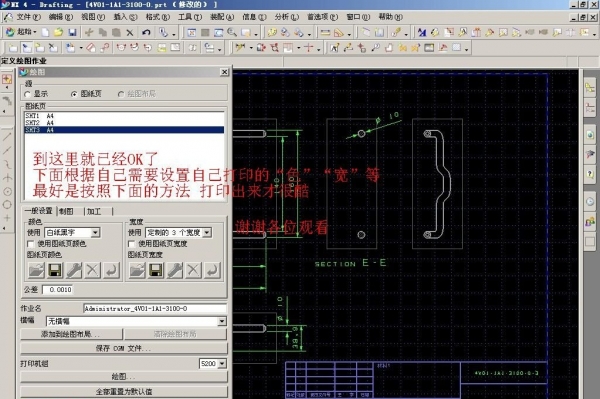Click the floppy save icon under 颜色
Viewport: 600px width, 399px height.
(55, 270)
